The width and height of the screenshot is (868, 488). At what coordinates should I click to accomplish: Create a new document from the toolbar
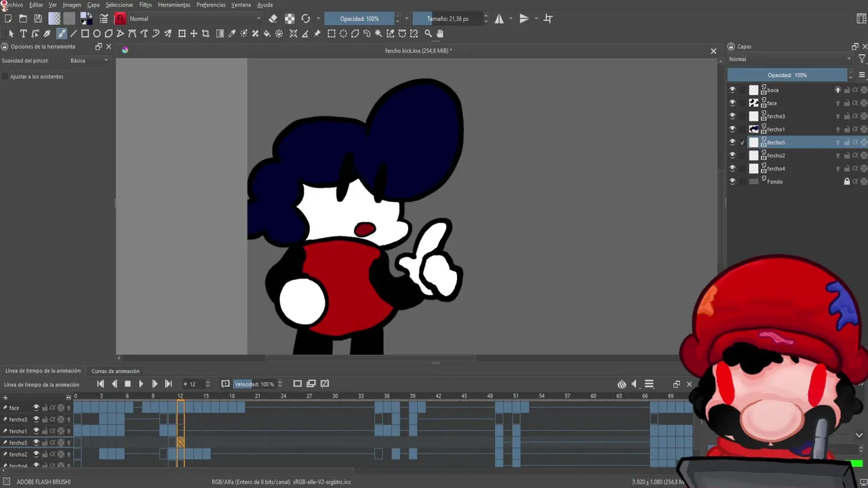tap(8, 19)
